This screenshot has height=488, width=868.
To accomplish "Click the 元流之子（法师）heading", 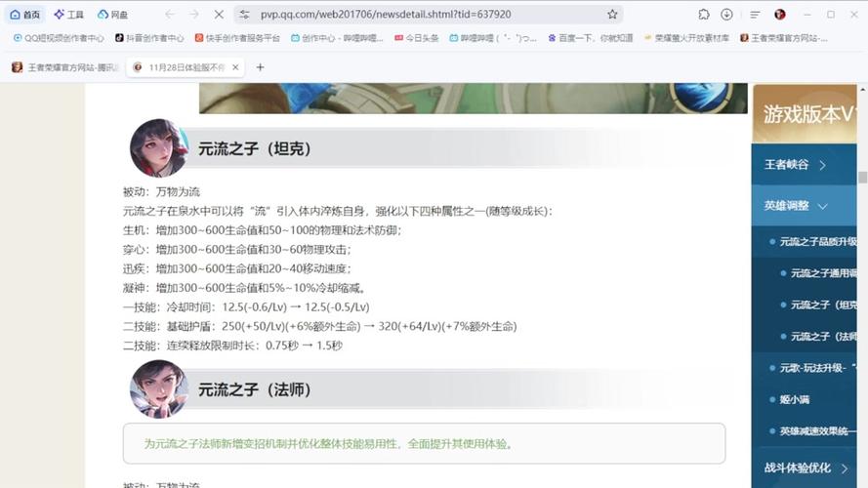I will tap(255, 389).
